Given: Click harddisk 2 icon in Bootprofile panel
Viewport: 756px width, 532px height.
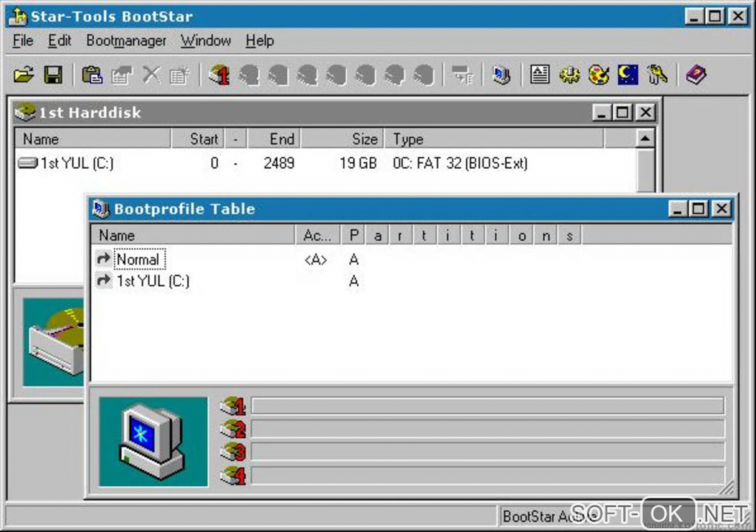Looking at the screenshot, I should tap(233, 429).
